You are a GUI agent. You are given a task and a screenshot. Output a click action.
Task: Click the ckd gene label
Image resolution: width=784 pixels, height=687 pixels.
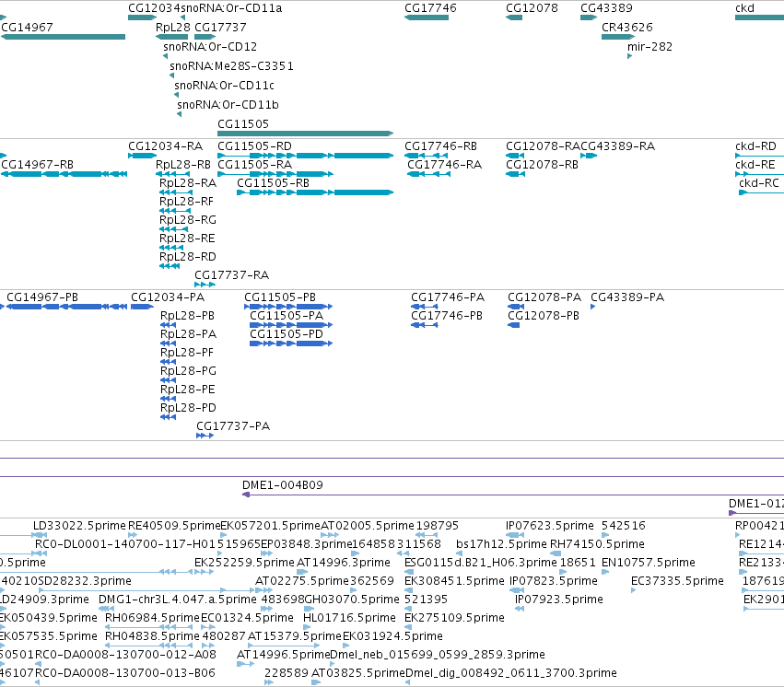pyautogui.click(x=745, y=8)
